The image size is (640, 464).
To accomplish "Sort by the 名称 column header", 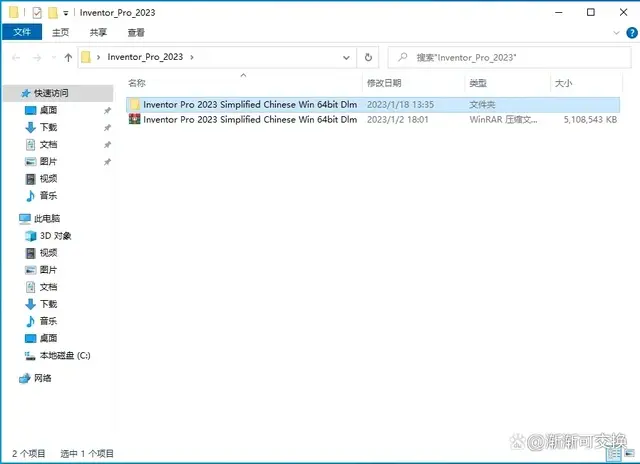I will pos(244,83).
